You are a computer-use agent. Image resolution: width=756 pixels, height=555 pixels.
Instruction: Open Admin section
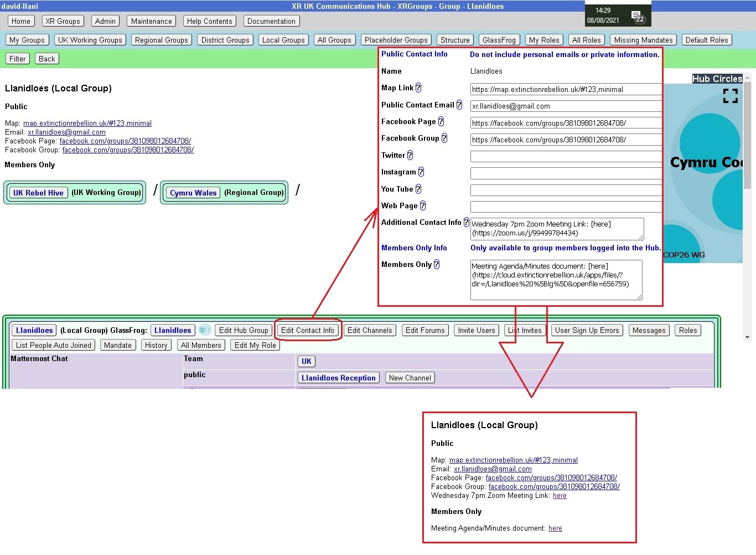105,21
